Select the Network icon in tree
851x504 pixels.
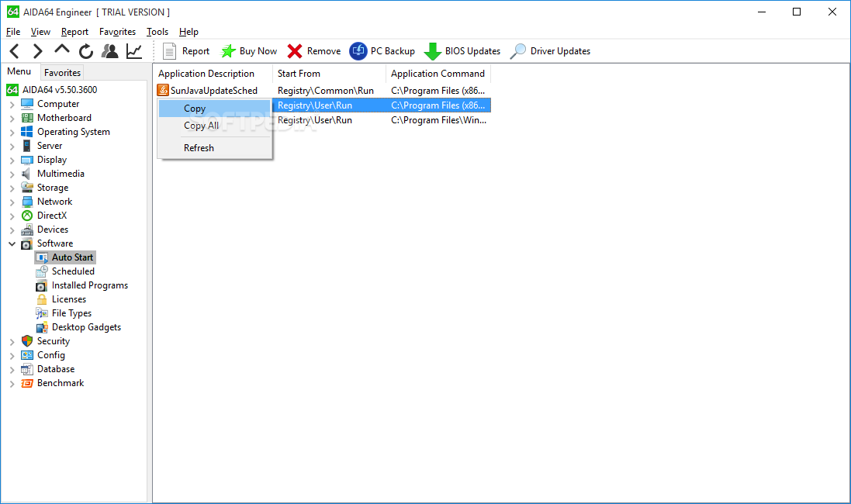(x=26, y=202)
